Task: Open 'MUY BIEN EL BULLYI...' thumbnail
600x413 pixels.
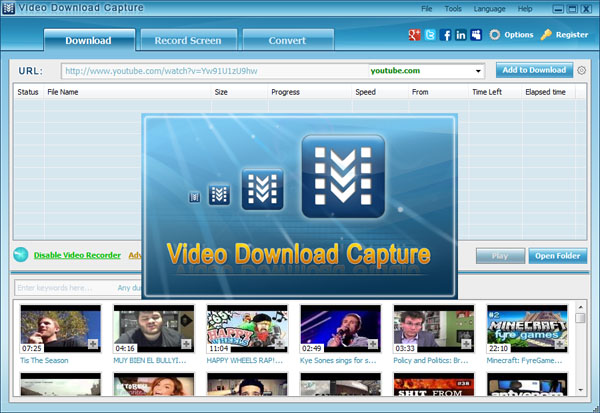Action: click(154, 329)
